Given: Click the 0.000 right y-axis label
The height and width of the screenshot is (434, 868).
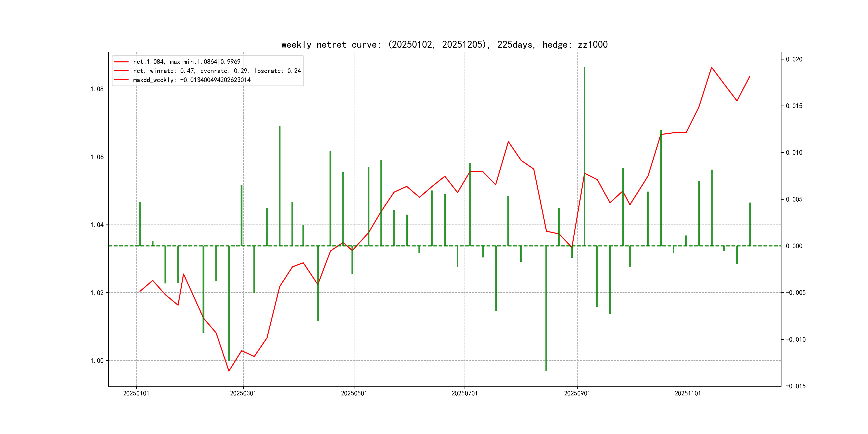Looking at the screenshot, I should 794,246.
